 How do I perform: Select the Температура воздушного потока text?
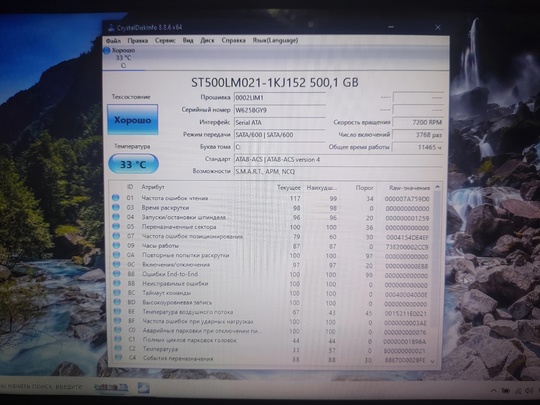click(x=188, y=312)
